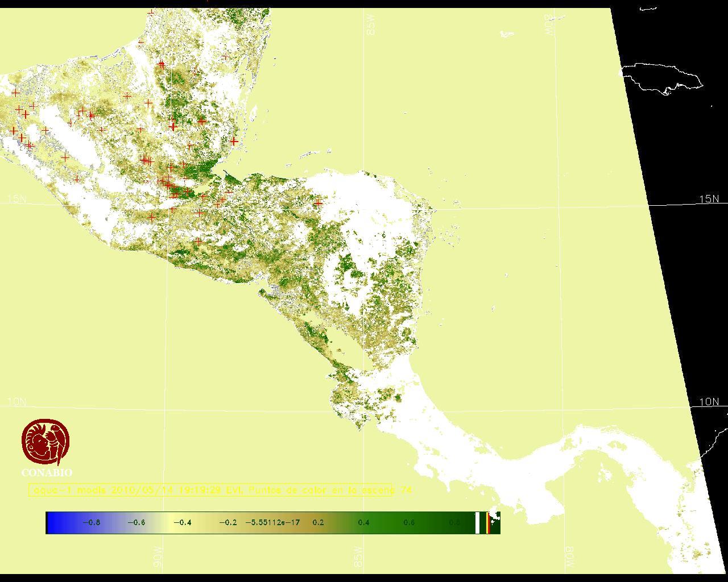
Task: Select the white CONABIO text under the logo
Action: point(47,472)
